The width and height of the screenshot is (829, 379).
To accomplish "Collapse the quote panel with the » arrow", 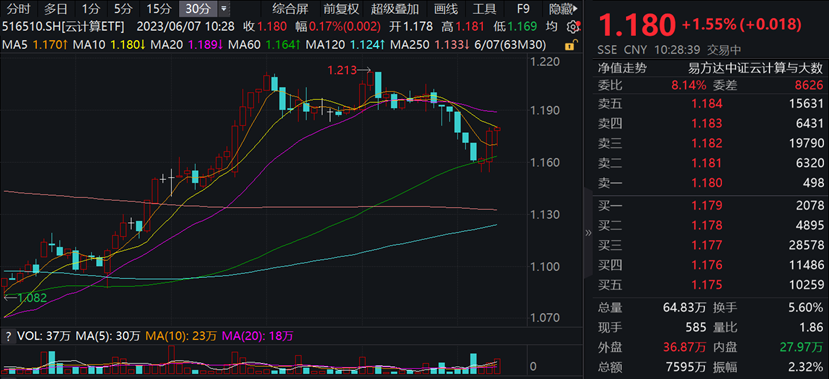I will click(587, 233).
